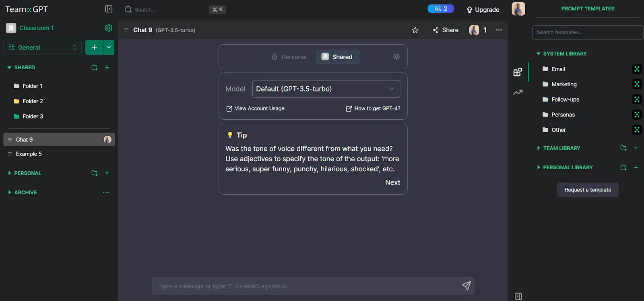Click the Upgrade button
The height and width of the screenshot is (301, 644).
483,10
